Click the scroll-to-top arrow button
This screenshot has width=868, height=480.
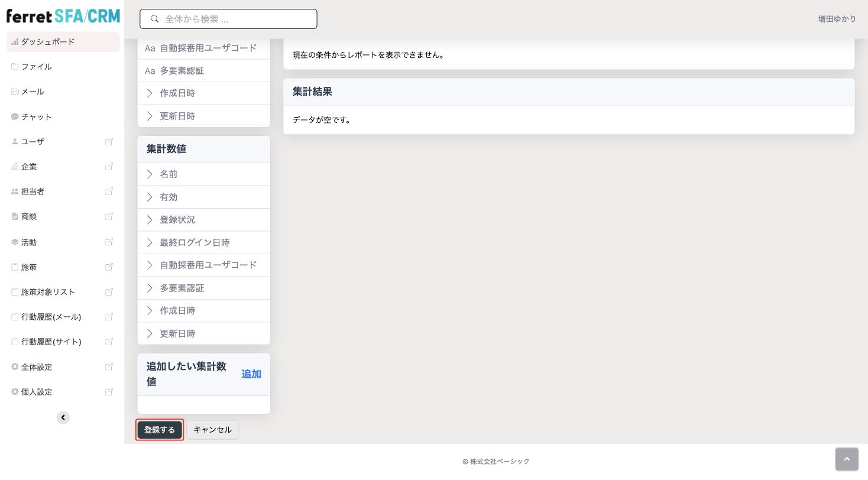click(847, 459)
